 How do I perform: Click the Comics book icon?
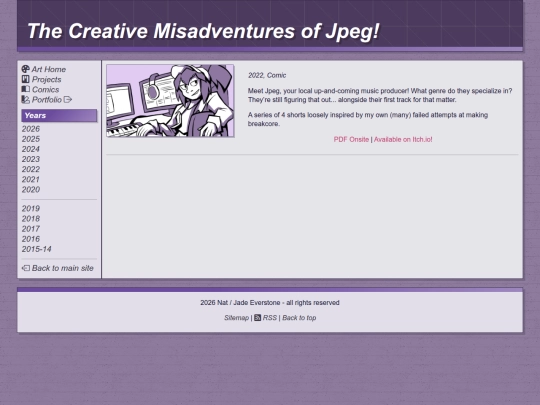pyautogui.click(x=25, y=89)
